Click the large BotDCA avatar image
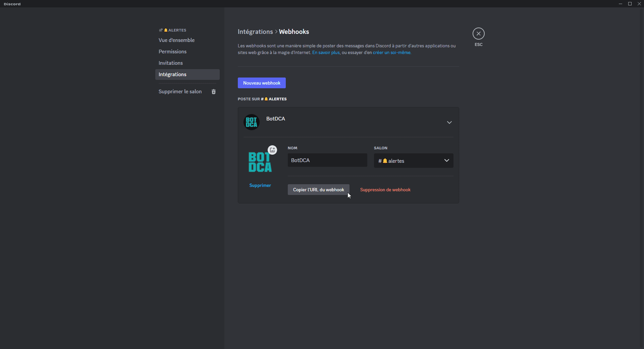Screen dimensions: 644x349 (260, 162)
